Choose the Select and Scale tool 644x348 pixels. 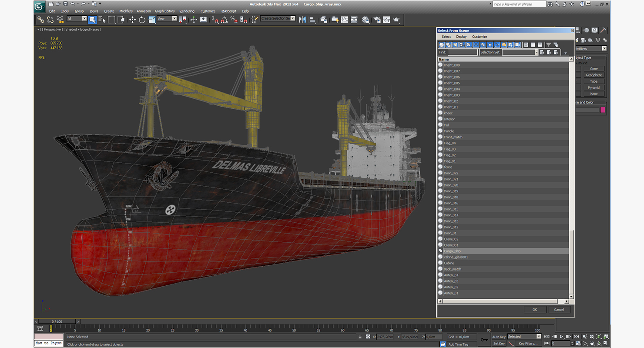(151, 19)
